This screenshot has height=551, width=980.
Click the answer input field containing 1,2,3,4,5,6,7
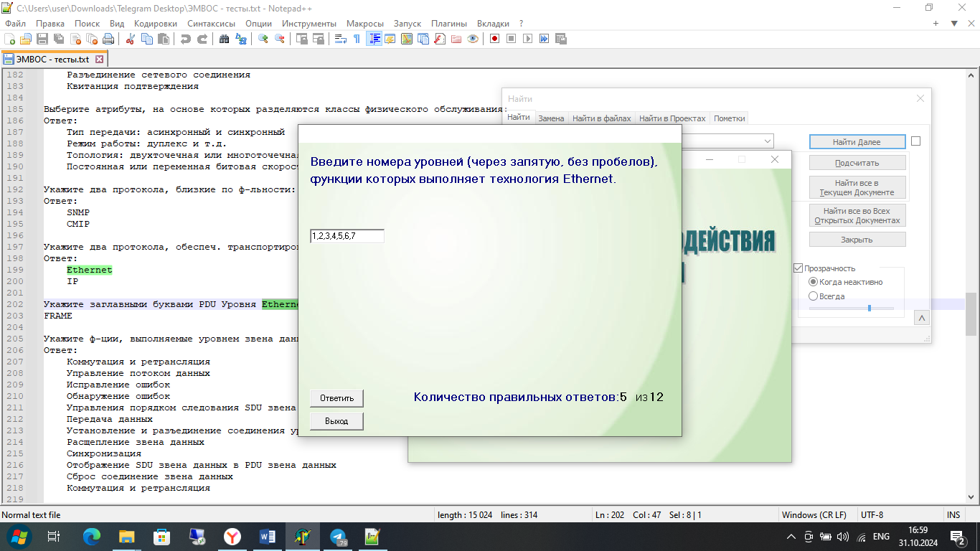pos(347,236)
